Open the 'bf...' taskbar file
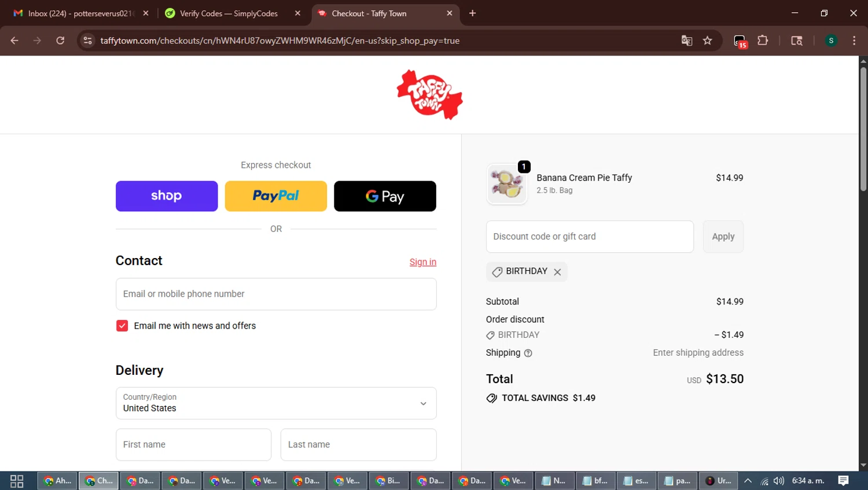This screenshot has width=868, height=490. 595,481
